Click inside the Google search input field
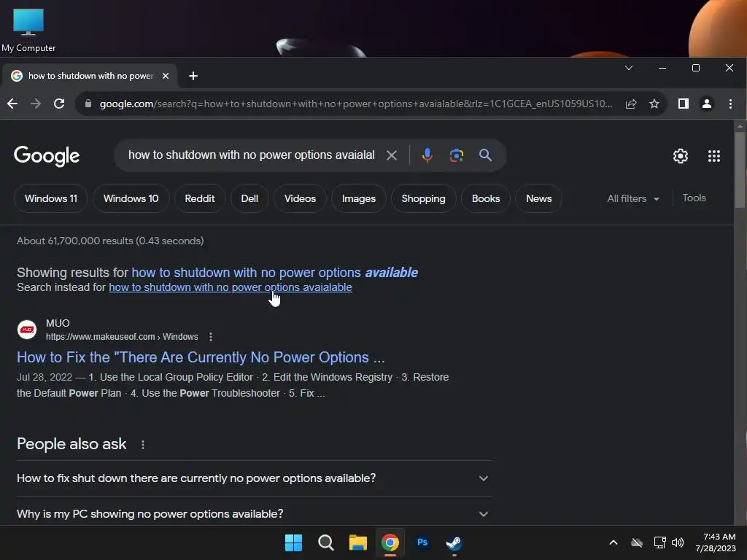This screenshot has width=747, height=560. coord(252,155)
